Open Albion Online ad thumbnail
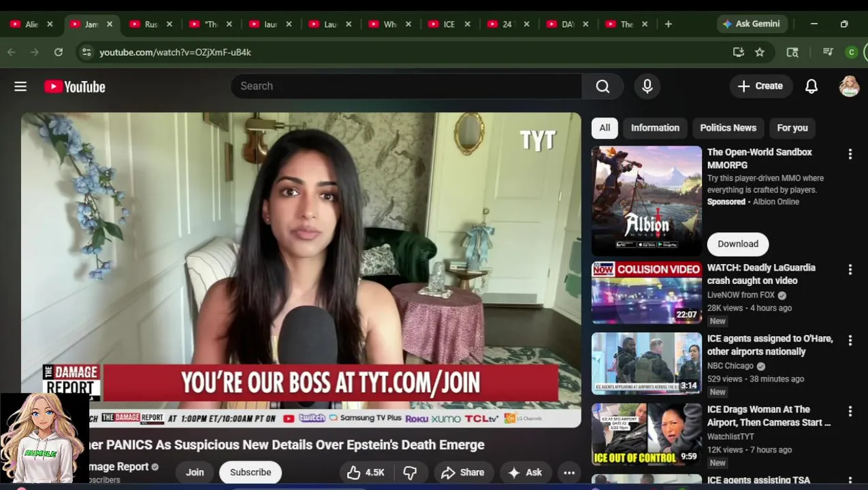 click(647, 201)
